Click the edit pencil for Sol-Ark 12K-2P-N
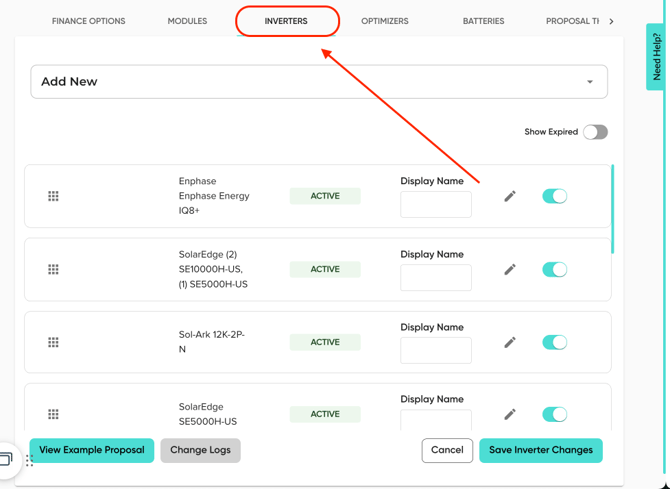 click(510, 342)
